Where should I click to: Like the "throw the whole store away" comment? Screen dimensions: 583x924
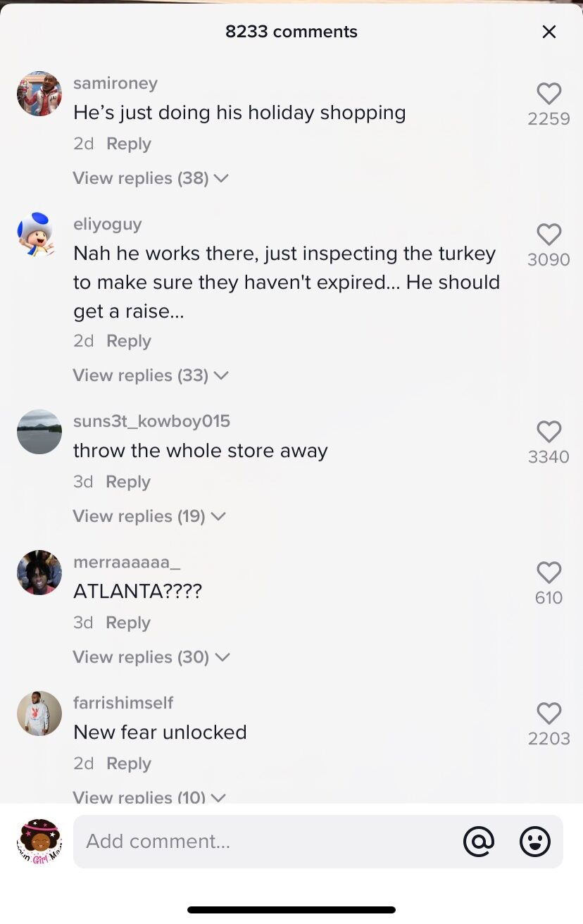tap(548, 432)
